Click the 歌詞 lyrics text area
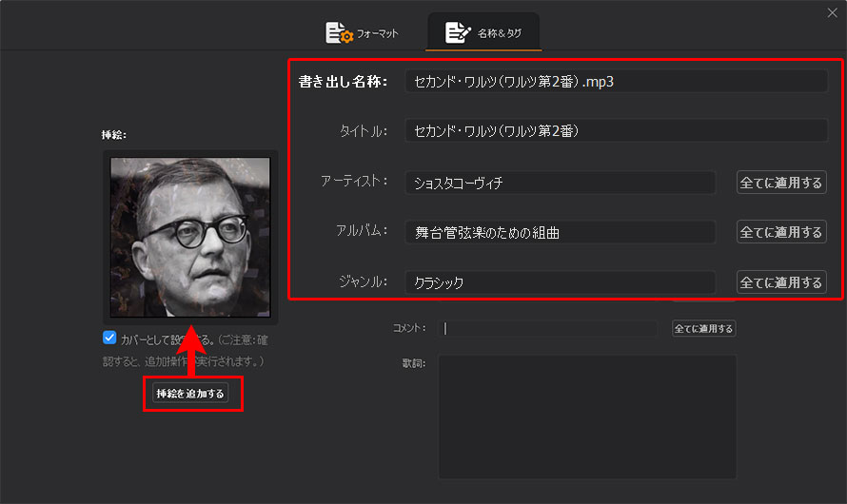The image size is (847, 504). [x=587, y=417]
